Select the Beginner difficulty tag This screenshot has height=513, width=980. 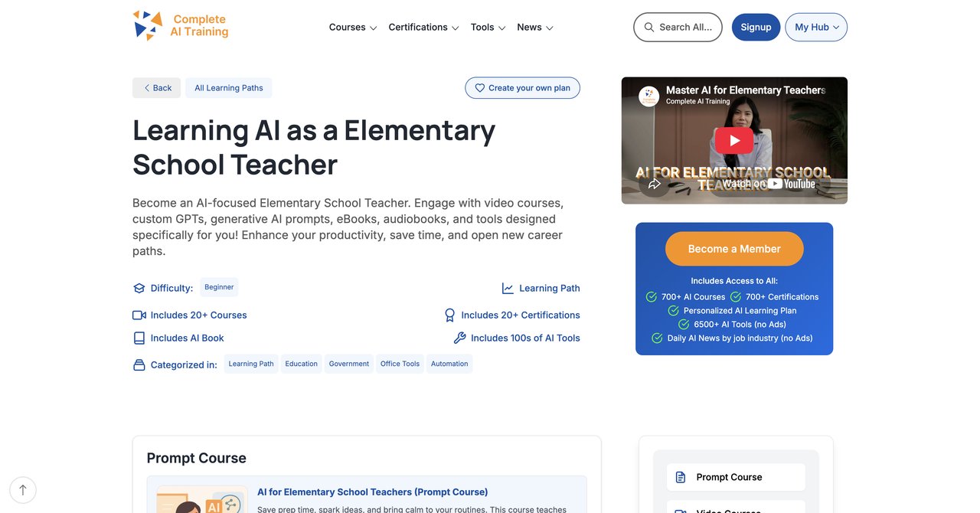coord(219,287)
